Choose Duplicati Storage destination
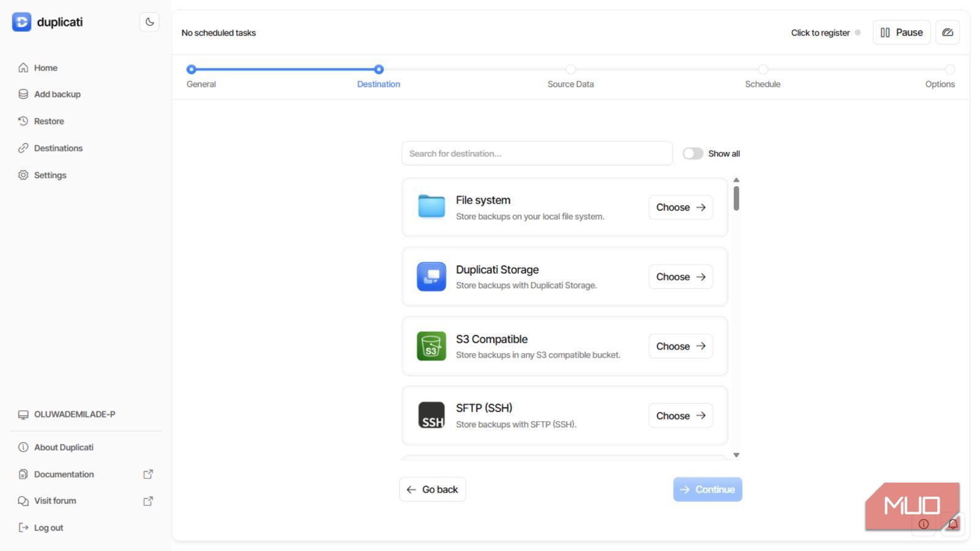The height and width of the screenshot is (551, 980). point(680,277)
